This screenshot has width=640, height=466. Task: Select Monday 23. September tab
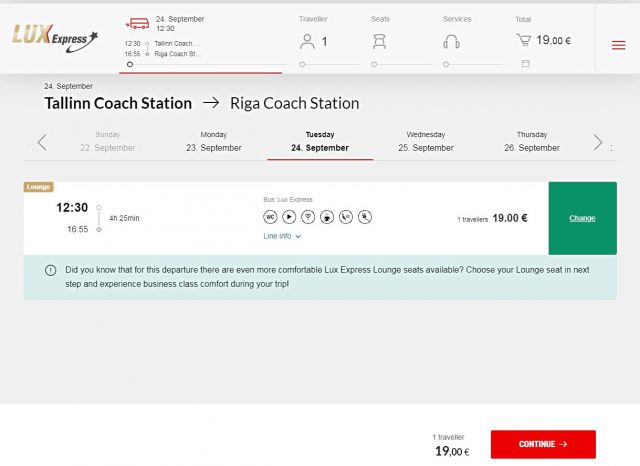pyautogui.click(x=213, y=141)
